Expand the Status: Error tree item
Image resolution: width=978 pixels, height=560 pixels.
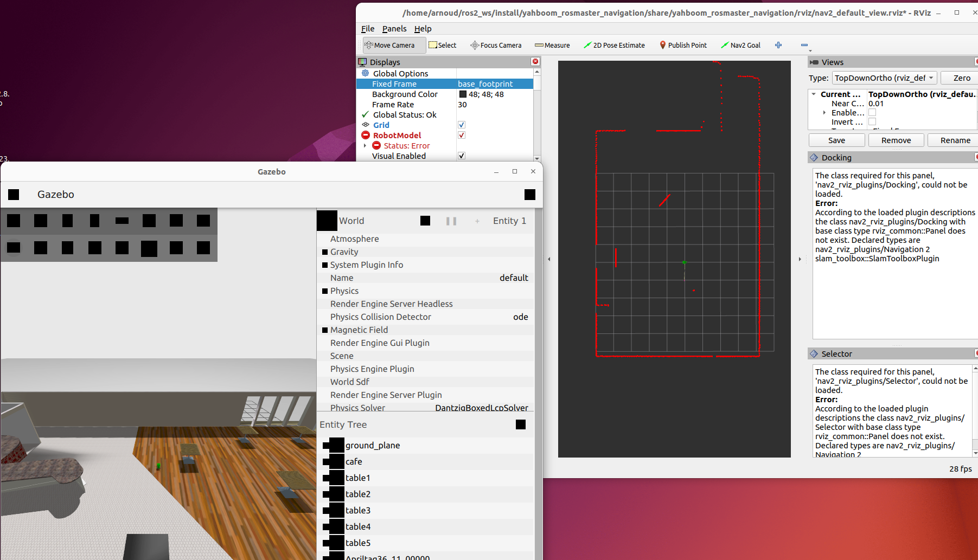365,146
